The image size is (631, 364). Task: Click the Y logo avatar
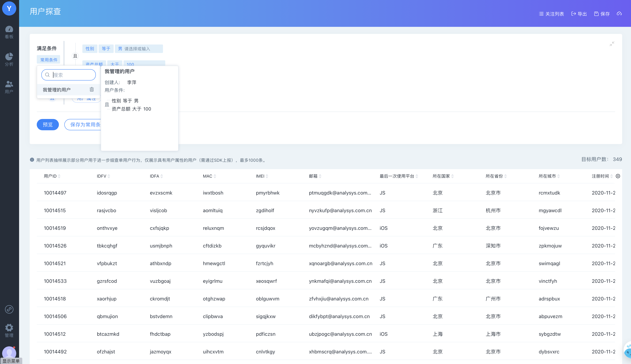[x=9, y=8]
